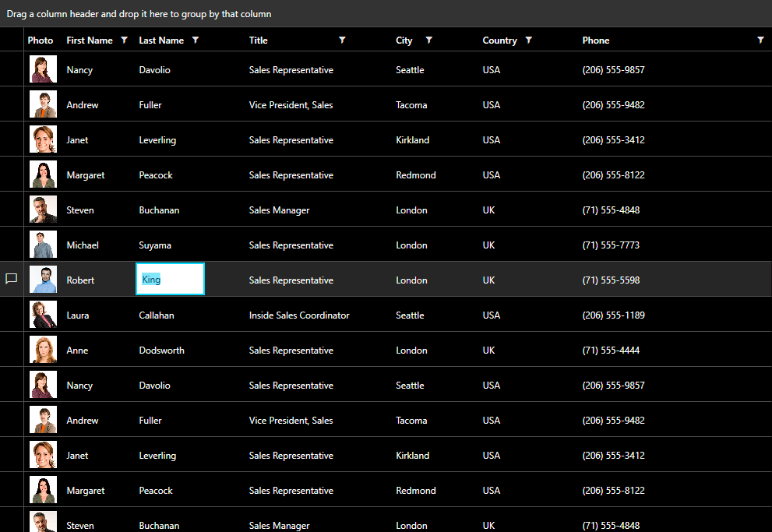Image resolution: width=772 pixels, height=532 pixels.
Task: Open the Phone column filter
Action: pyautogui.click(x=760, y=41)
